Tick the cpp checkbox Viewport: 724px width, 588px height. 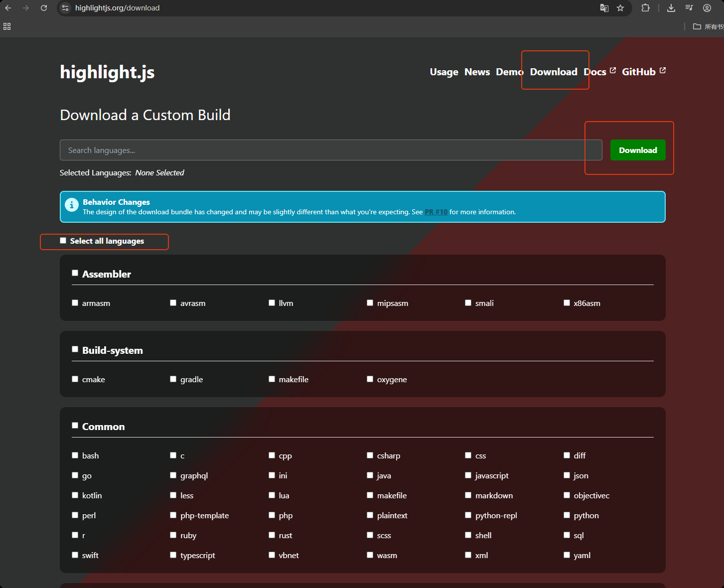tap(272, 455)
